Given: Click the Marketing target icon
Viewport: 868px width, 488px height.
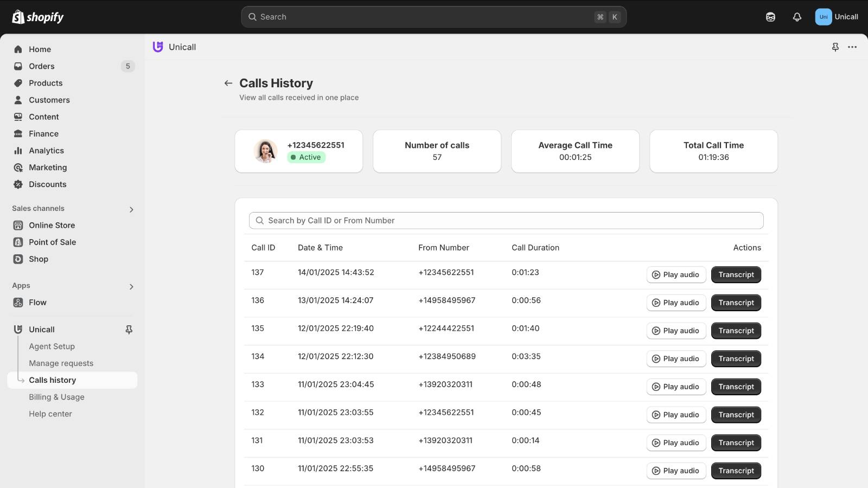Looking at the screenshot, I should 18,168.
